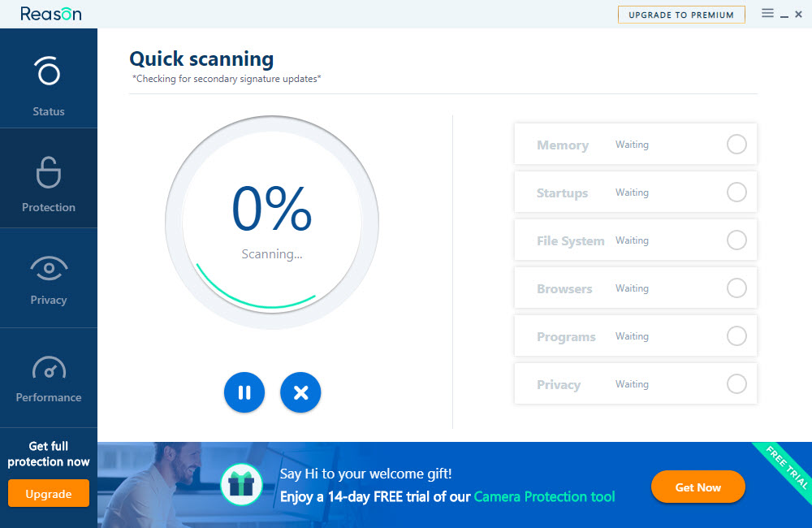Click the Startups scan row label
Screen dimensions: 812x528
(x=562, y=193)
